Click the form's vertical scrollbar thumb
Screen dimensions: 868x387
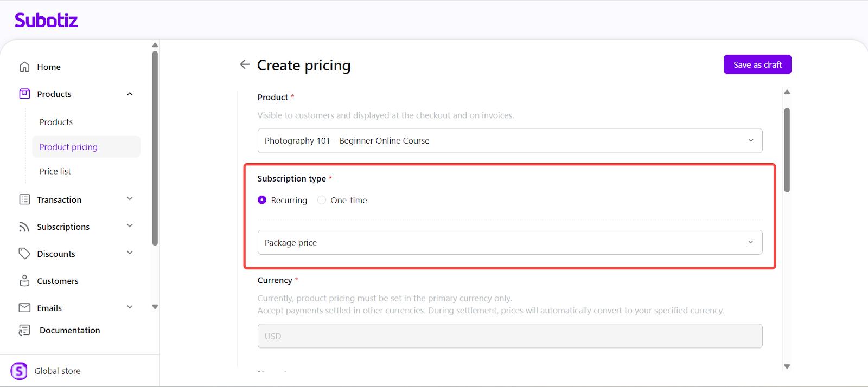click(787, 150)
